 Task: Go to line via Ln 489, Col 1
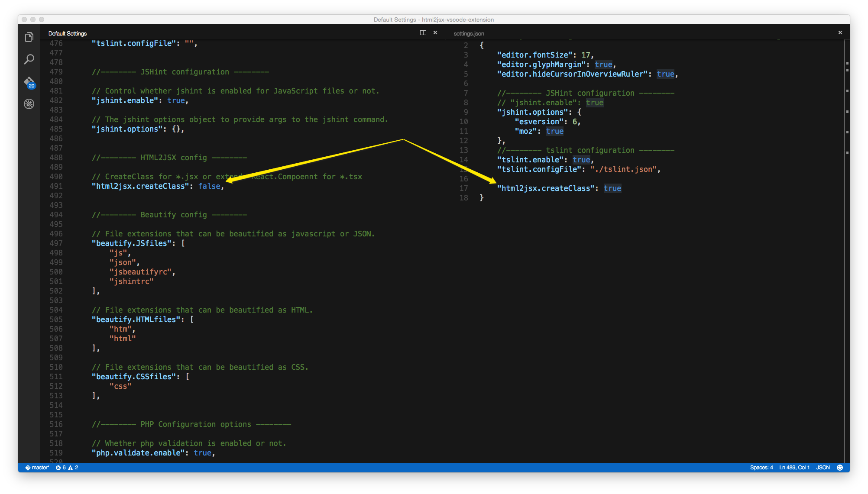click(x=794, y=468)
